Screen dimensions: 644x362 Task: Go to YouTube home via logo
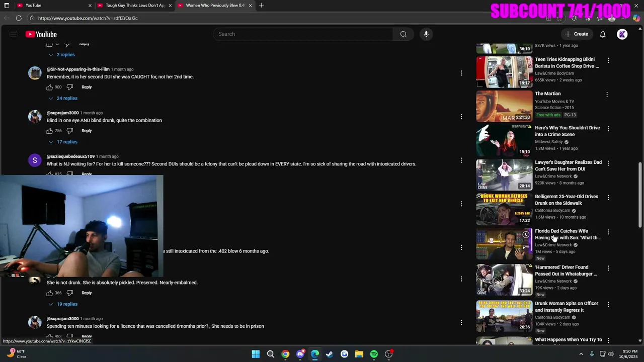pyautogui.click(x=41, y=34)
